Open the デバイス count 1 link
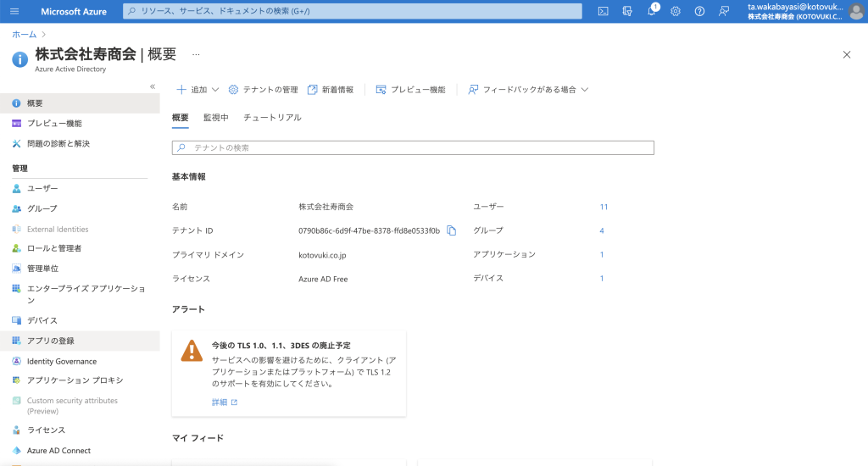Image resolution: width=868 pixels, height=466 pixels. click(x=602, y=279)
